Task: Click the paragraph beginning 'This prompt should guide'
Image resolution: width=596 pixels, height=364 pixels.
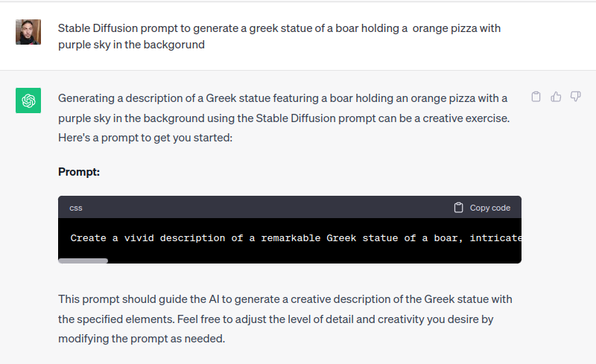Action: coord(285,319)
